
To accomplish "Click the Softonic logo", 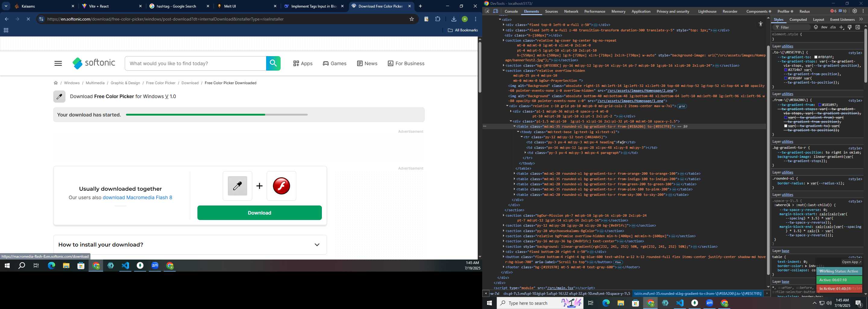I will pyautogui.click(x=94, y=63).
